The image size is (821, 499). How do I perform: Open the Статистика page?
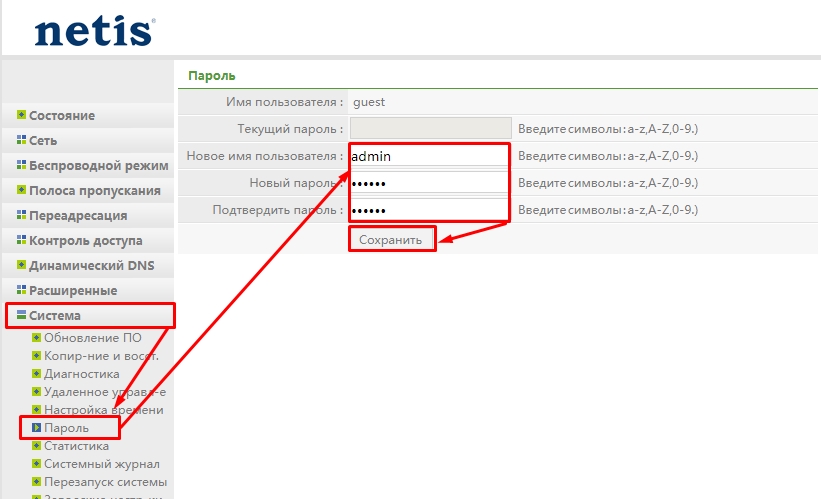point(76,446)
